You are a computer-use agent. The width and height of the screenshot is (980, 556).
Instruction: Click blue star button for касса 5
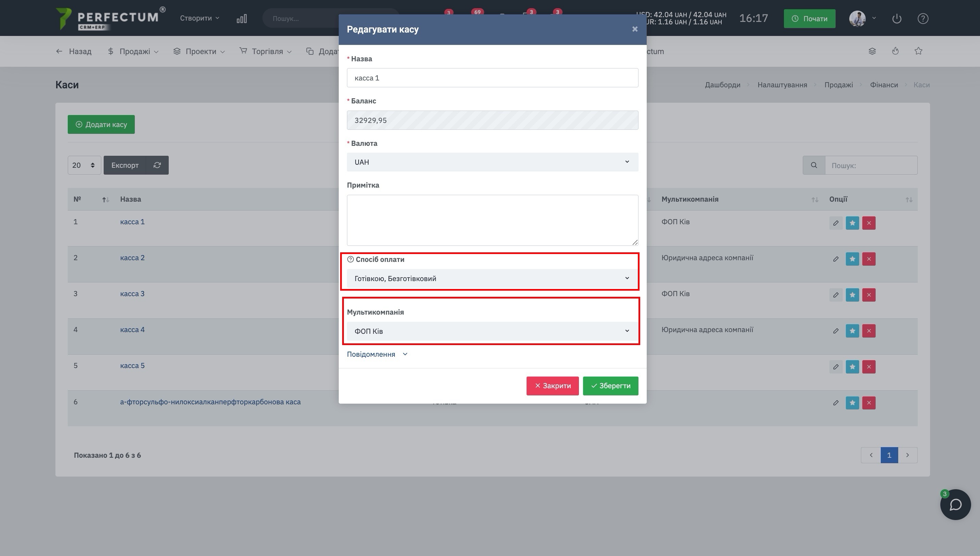pyautogui.click(x=852, y=367)
